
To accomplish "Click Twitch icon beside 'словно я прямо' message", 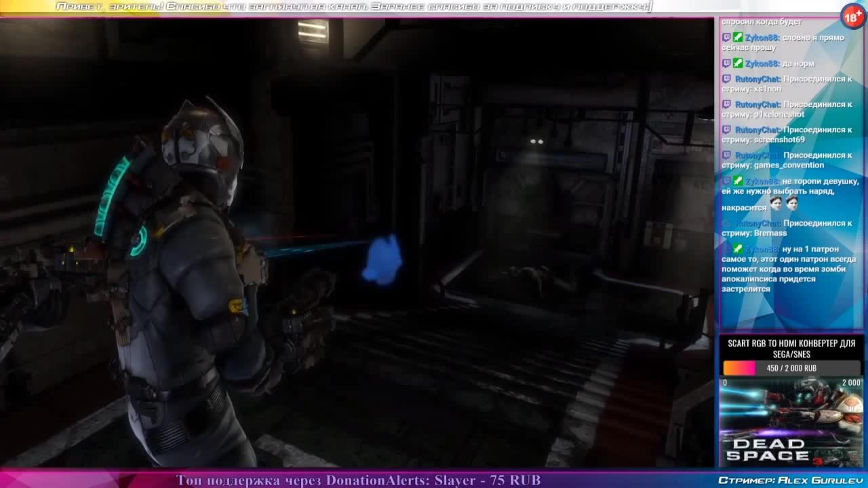I will pyautogui.click(x=726, y=38).
